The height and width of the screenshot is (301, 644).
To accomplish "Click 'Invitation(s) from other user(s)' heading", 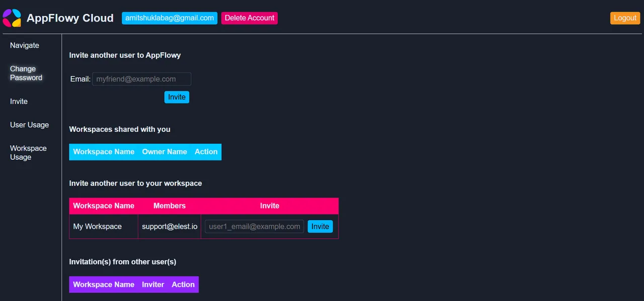I will 123,262.
